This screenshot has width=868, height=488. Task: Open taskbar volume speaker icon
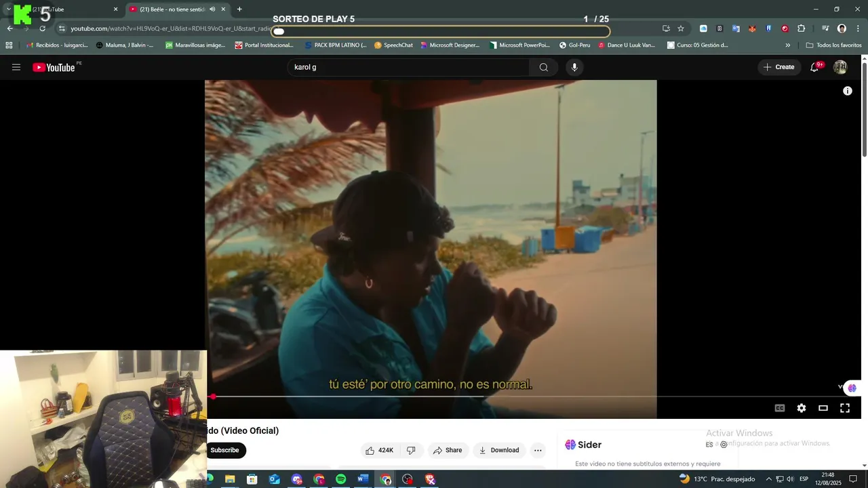(790, 479)
